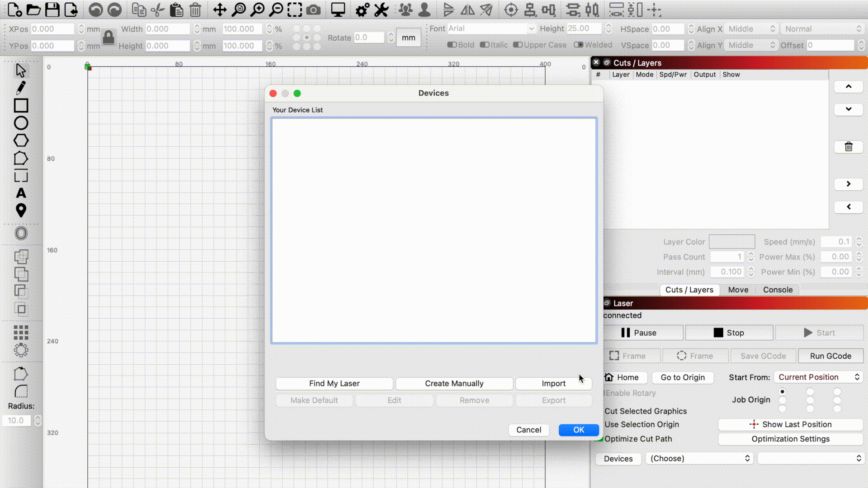
Task: Click the Delete trash icon in top toolbar
Action: (195, 9)
